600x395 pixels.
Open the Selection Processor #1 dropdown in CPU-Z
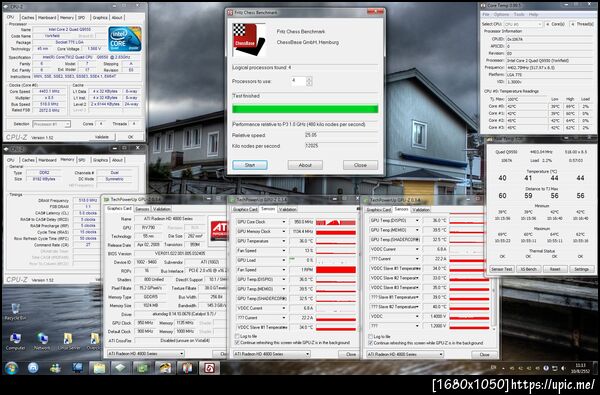tap(52, 124)
